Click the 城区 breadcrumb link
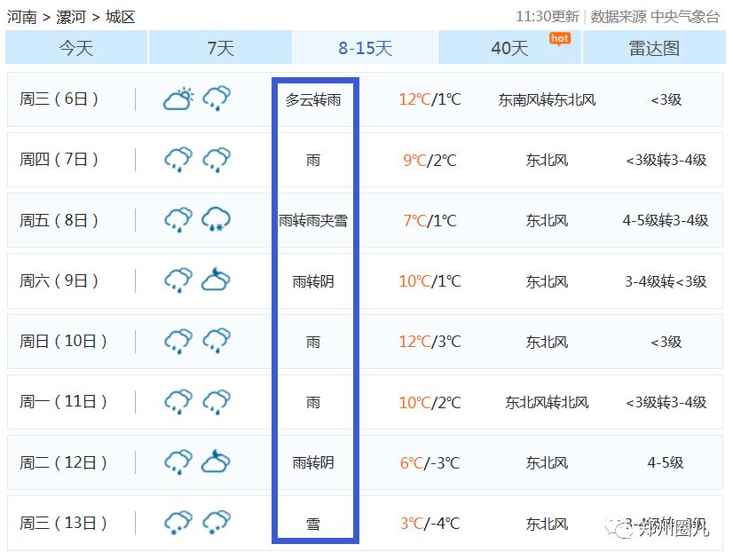This screenshot has height=560, width=733. [120, 17]
